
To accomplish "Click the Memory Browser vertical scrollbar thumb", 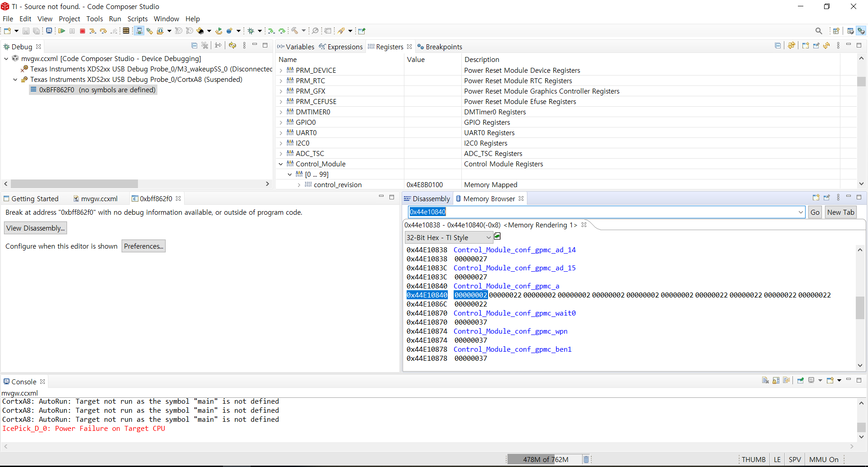I will coord(860,308).
